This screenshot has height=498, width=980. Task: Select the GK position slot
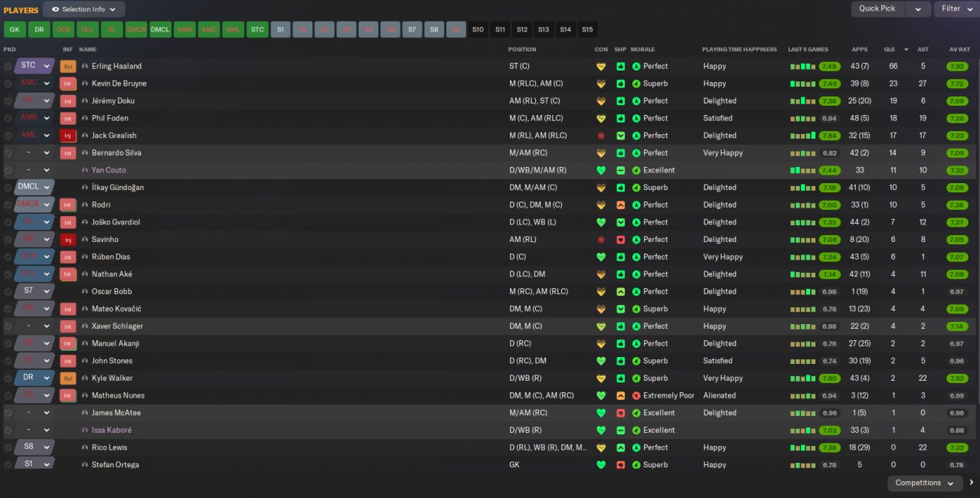point(15,30)
